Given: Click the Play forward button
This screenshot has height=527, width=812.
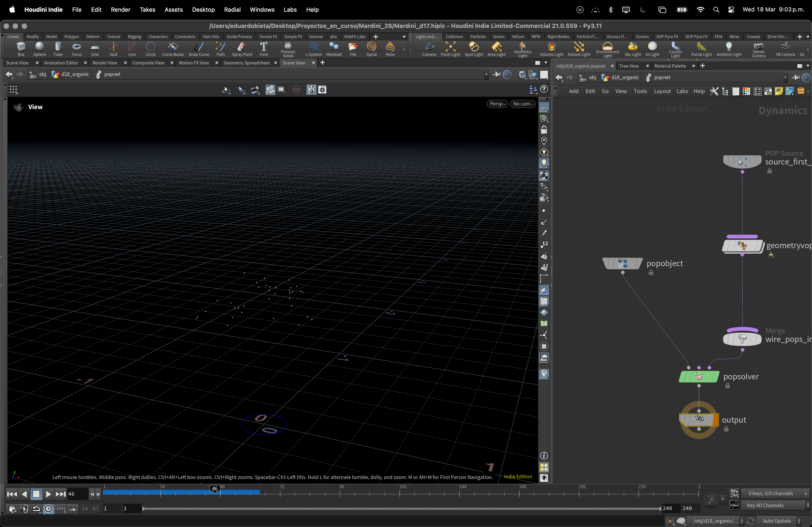Looking at the screenshot, I should pos(48,494).
